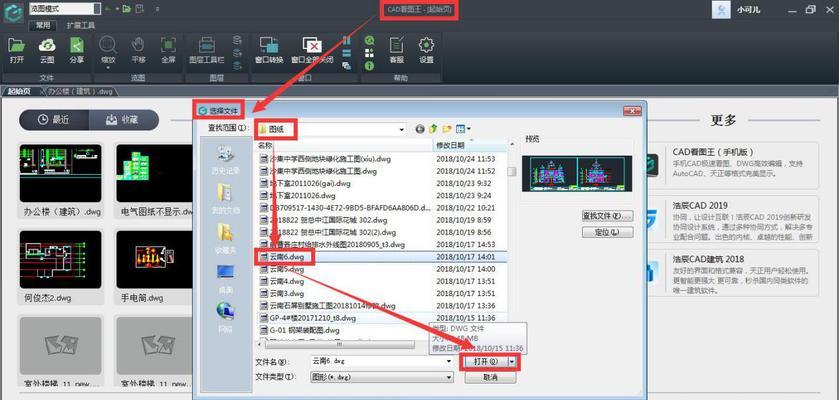Image resolution: width=839 pixels, height=400 pixels.
Task: Click the file list vertical scrollbar thumb
Action: click(512, 171)
